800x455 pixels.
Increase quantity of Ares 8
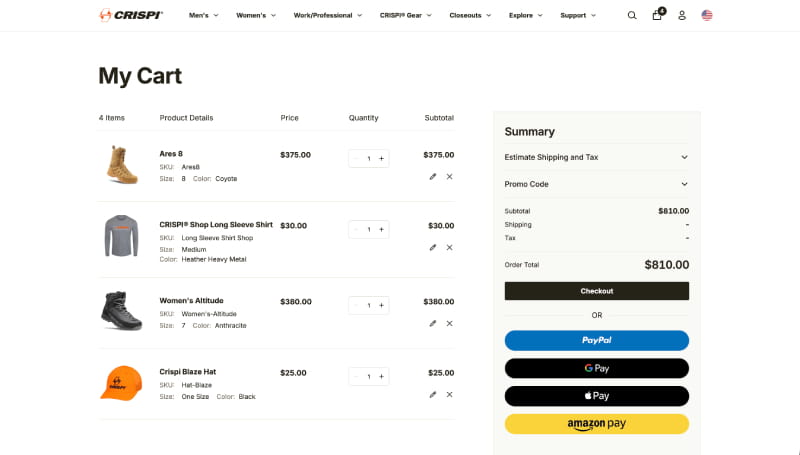coord(381,158)
